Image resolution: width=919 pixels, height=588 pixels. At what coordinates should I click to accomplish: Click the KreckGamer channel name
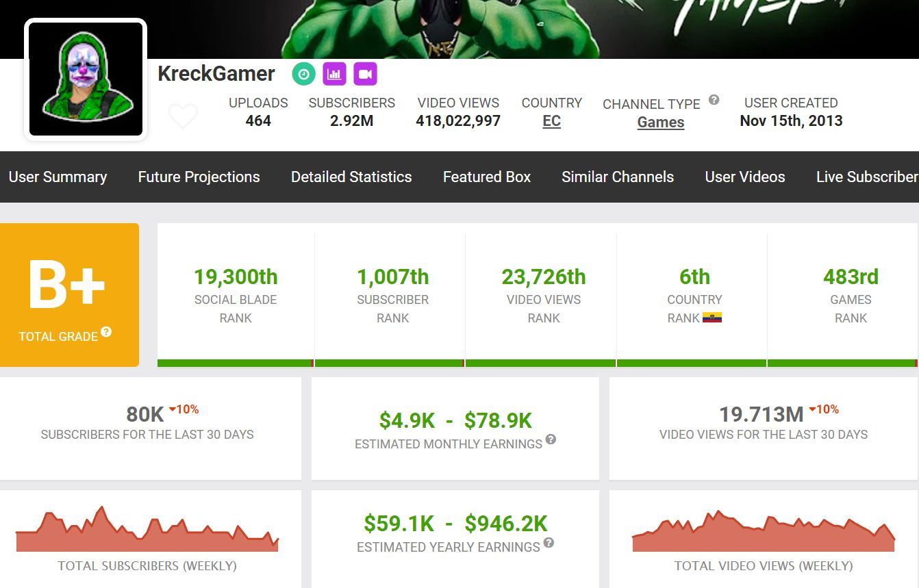point(216,73)
